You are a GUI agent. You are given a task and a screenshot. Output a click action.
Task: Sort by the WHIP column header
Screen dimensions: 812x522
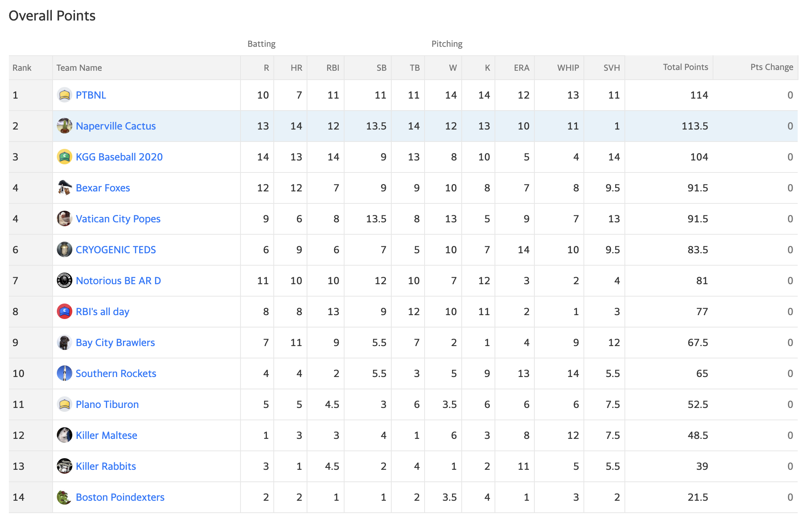[x=568, y=68]
